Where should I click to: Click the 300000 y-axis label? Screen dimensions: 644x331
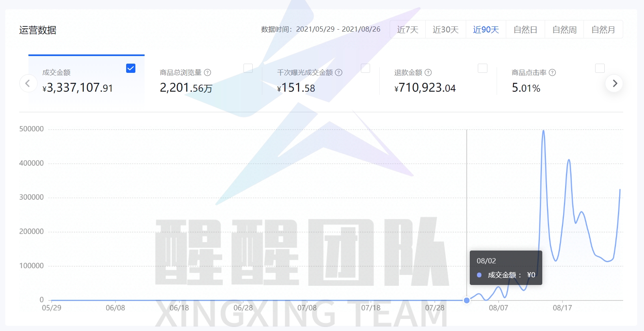click(31, 197)
